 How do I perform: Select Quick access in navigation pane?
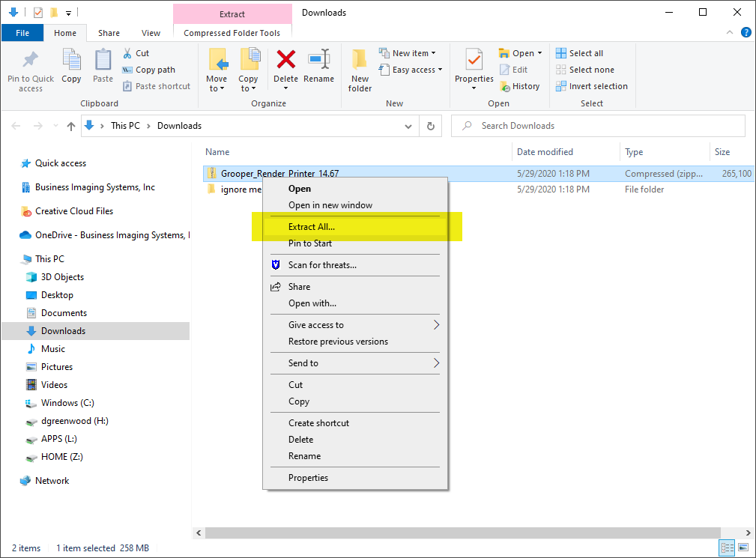[61, 163]
